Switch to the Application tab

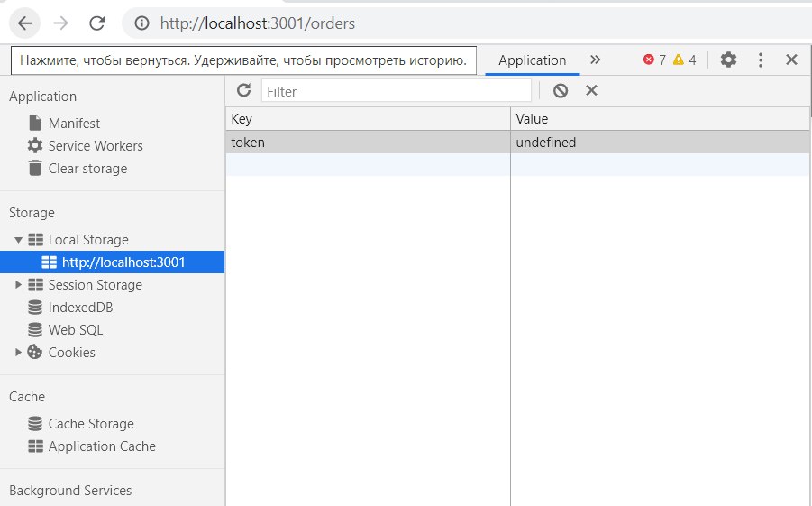click(x=532, y=60)
